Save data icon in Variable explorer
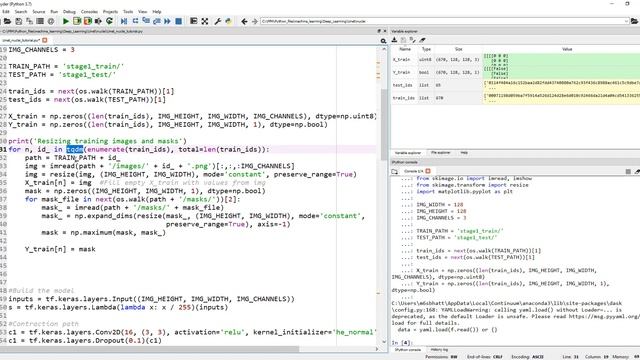Image resolution: width=640 pixels, height=360 pixels. 403,40
